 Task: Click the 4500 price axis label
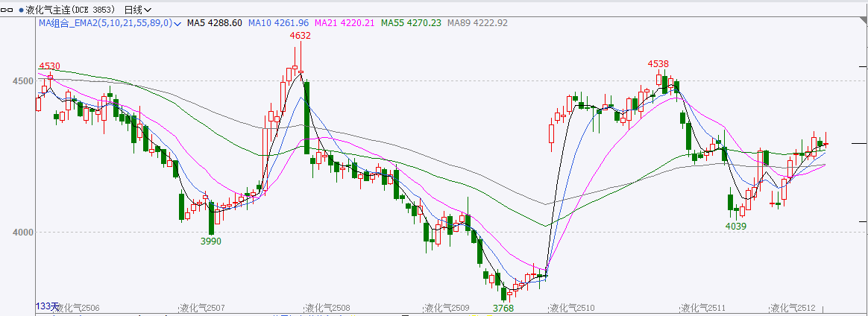[x=22, y=80]
